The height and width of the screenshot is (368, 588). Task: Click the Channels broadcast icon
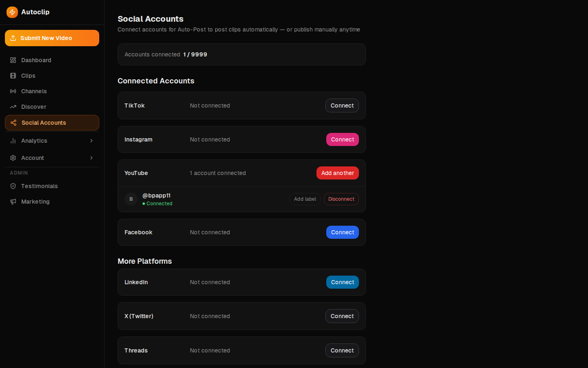(x=13, y=91)
